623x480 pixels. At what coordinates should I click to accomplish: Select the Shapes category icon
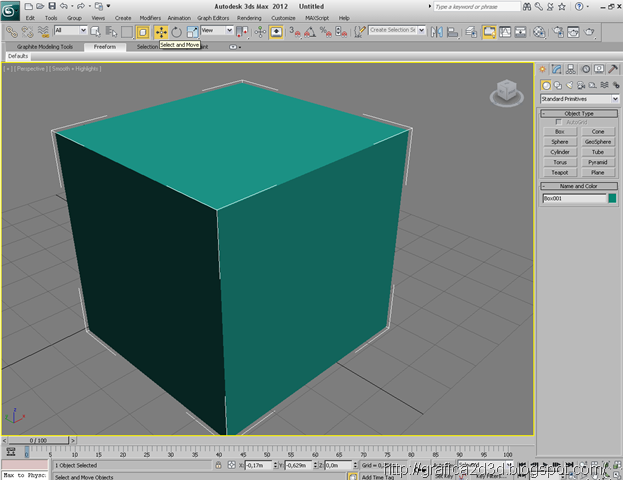tap(557, 85)
